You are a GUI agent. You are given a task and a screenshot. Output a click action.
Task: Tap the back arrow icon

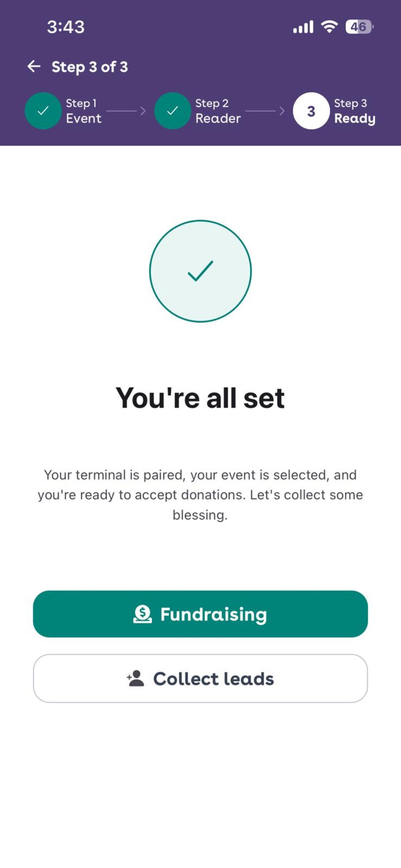(x=34, y=66)
